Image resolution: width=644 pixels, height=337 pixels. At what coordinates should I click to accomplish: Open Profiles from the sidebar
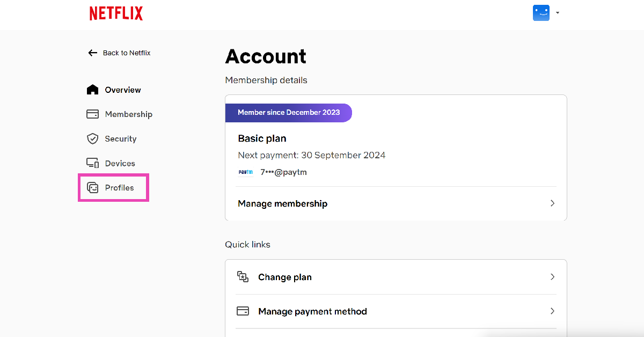tap(120, 188)
